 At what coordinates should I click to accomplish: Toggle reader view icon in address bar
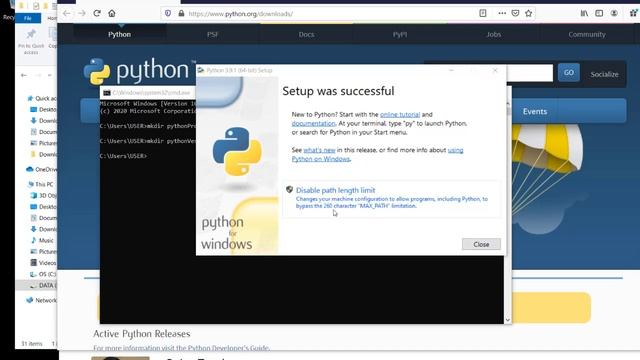click(483, 13)
